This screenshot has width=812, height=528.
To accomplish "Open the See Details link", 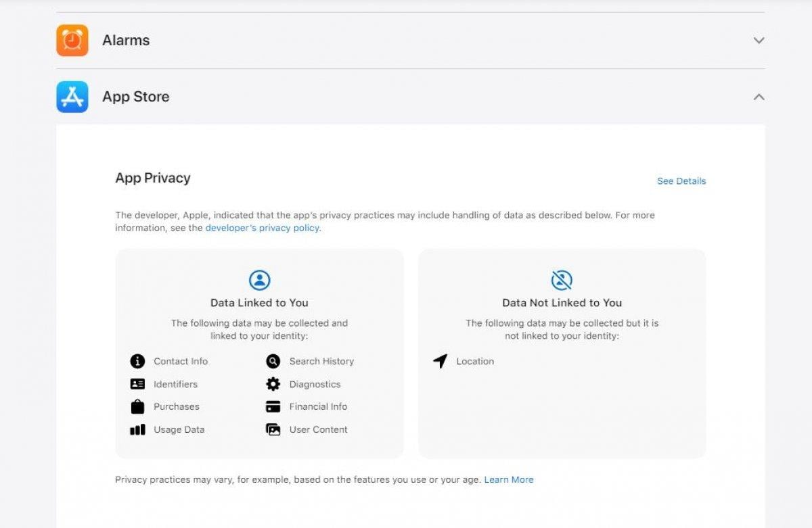I will [681, 181].
